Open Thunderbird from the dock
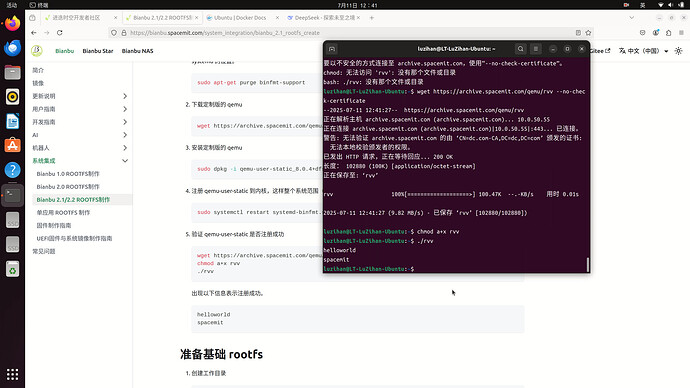Image resolution: width=690 pixels, height=388 pixels. [12, 48]
